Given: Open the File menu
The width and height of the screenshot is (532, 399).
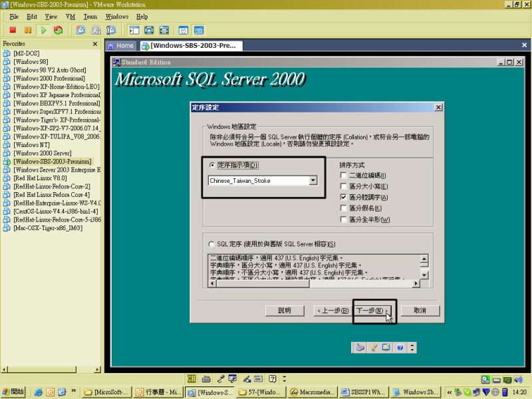Looking at the screenshot, I should point(14,17).
